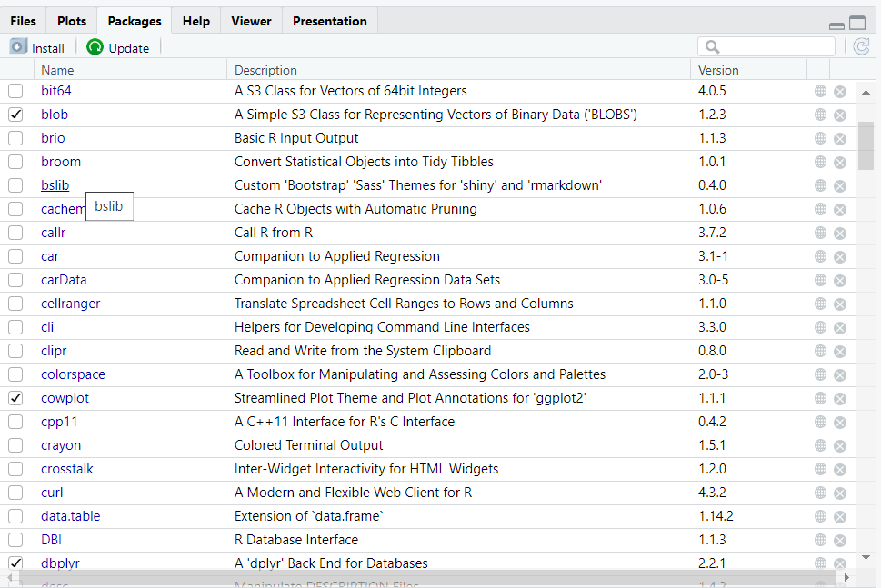
Task: Click the globe icon in the cowplot row
Action: tap(820, 398)
